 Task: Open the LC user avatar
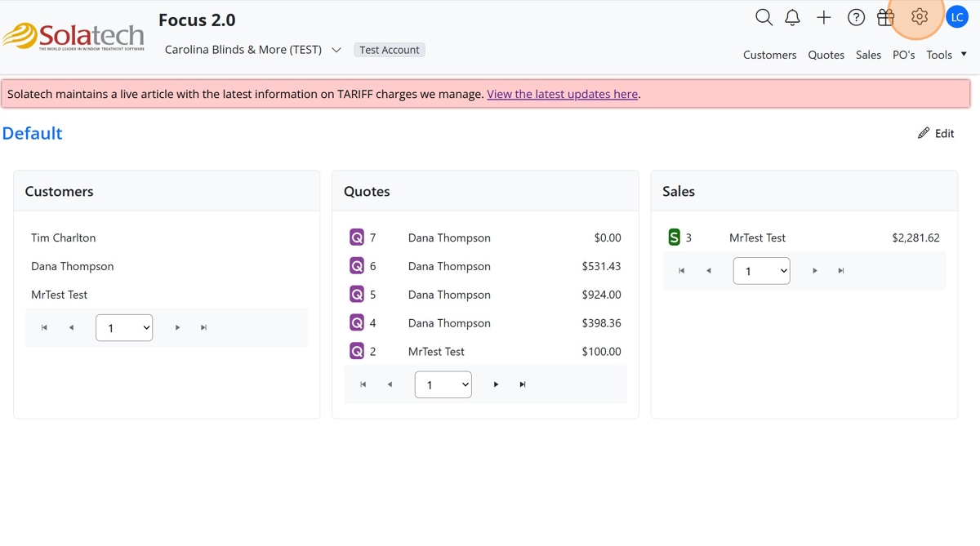[956, 16]
